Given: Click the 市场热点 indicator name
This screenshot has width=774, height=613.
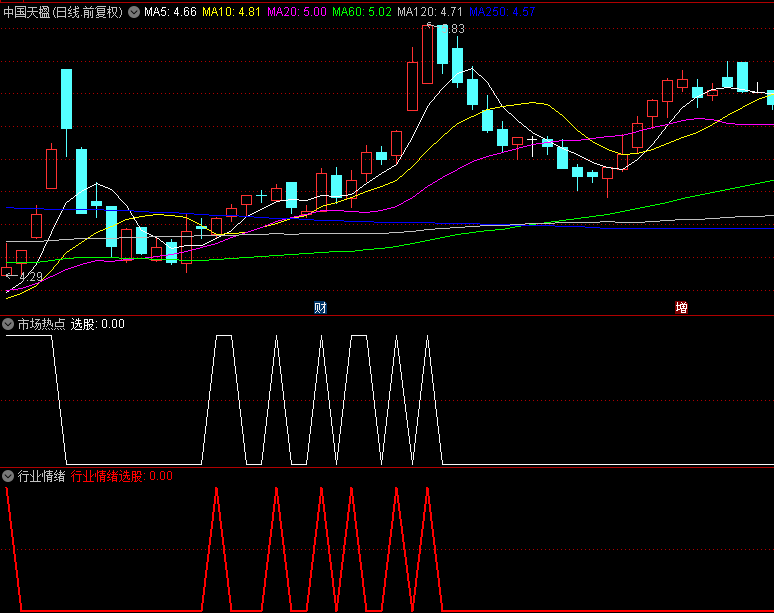Looking at the screenshot, I should (x=41, y=324).
